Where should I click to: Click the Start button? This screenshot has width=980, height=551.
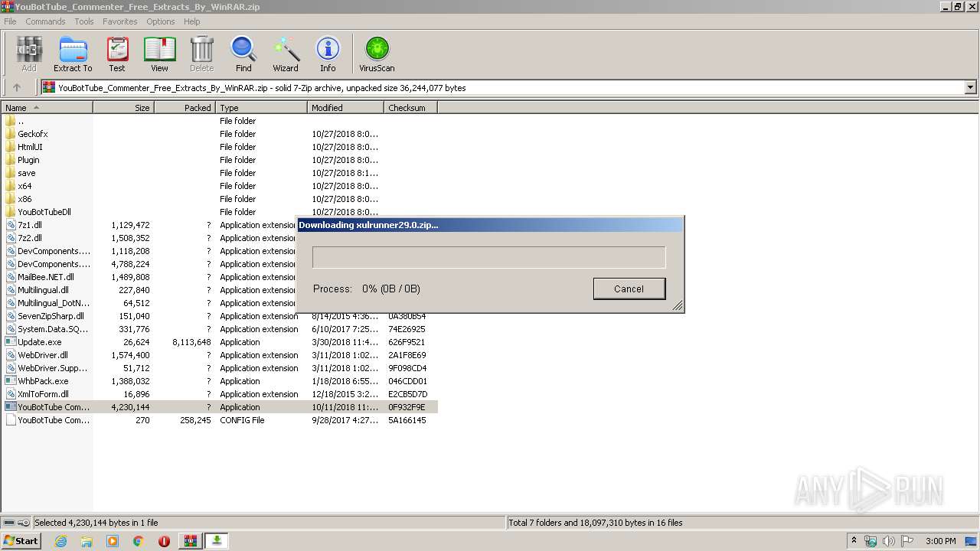point(21,541)
